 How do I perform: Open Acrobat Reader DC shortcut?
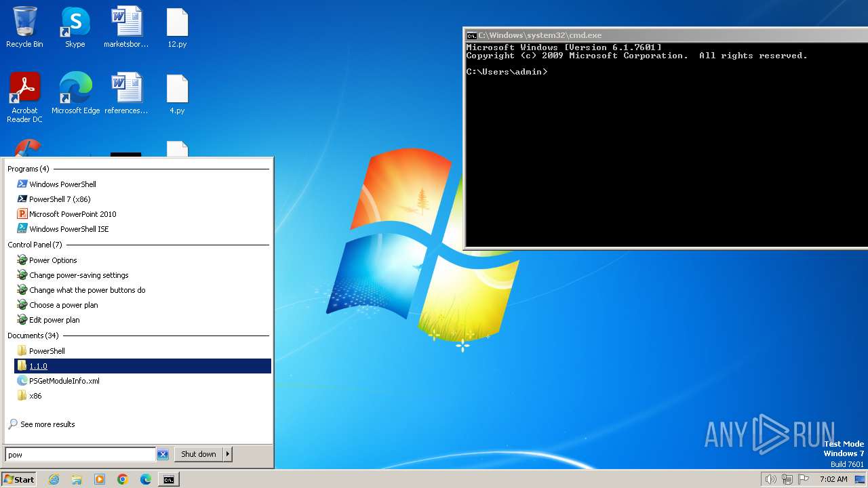(24, 97)
